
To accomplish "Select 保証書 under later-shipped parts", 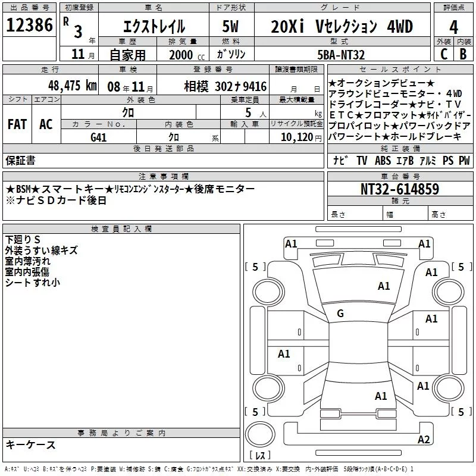I will tap(20, 161).
